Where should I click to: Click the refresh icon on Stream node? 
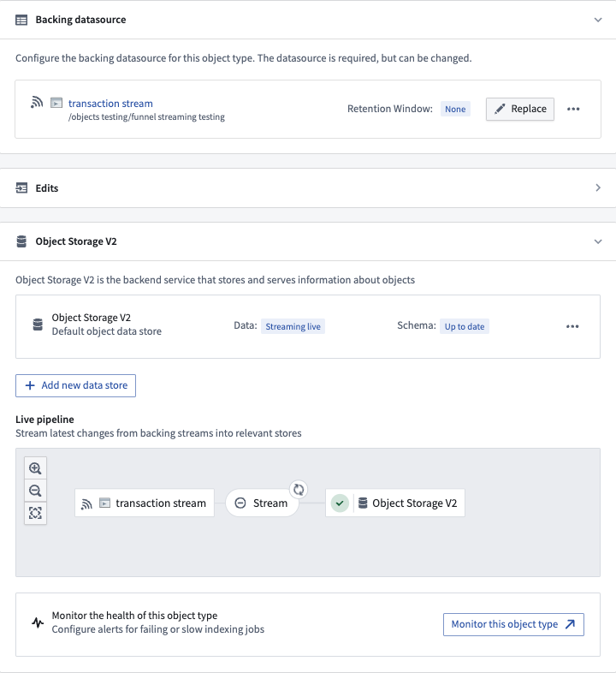click(x=299, y=489)
